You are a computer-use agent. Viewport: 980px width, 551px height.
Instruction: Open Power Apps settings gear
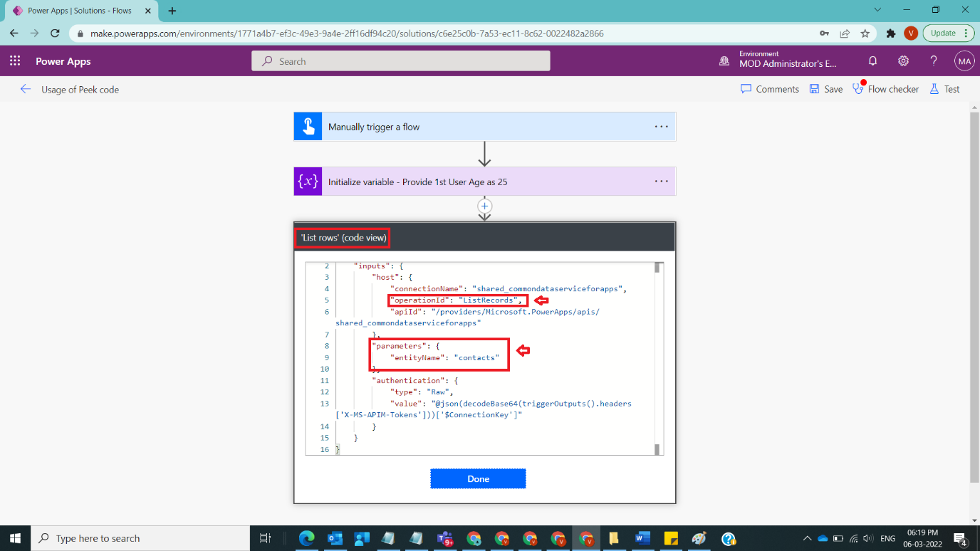click(x=903, y=61)
